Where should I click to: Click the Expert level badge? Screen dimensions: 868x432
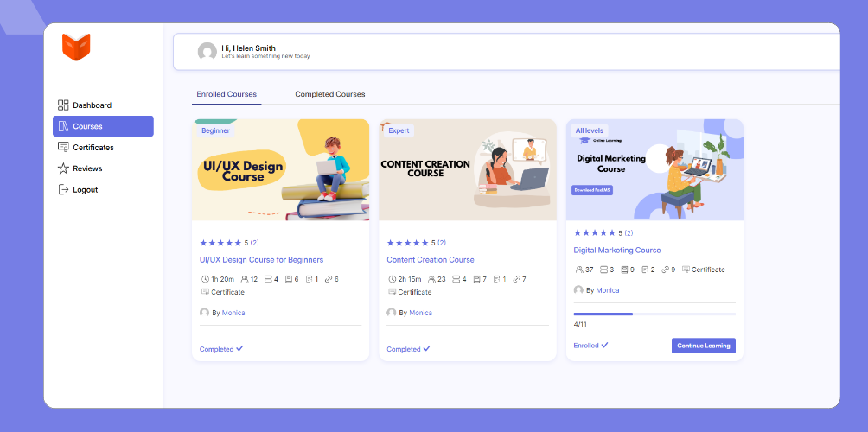tap(399, 130)
